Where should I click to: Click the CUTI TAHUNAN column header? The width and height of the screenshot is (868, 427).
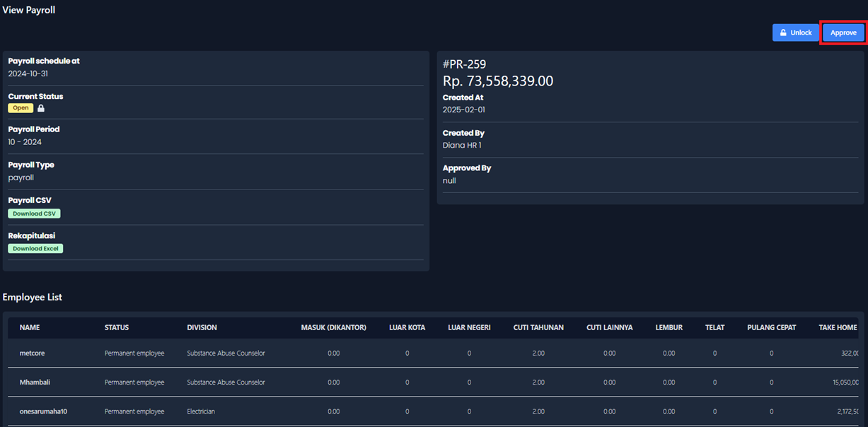click(538, 327)
